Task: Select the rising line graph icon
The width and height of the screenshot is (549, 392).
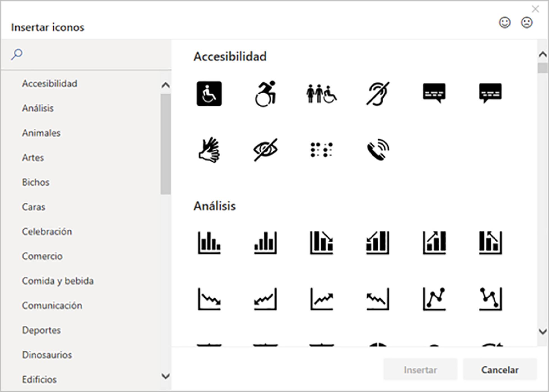Action: pyautogui.click(x=321, y=299)
